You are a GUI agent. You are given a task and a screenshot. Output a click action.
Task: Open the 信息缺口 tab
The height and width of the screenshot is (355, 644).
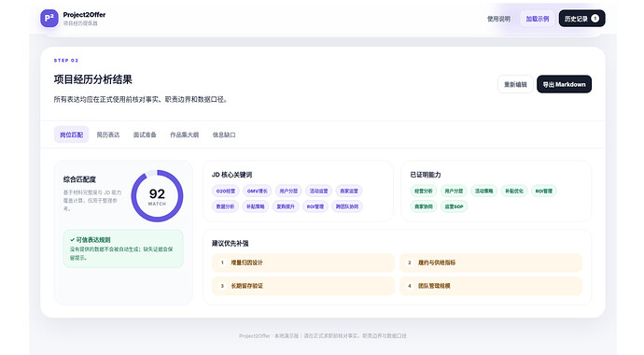[x=224, y=135]
